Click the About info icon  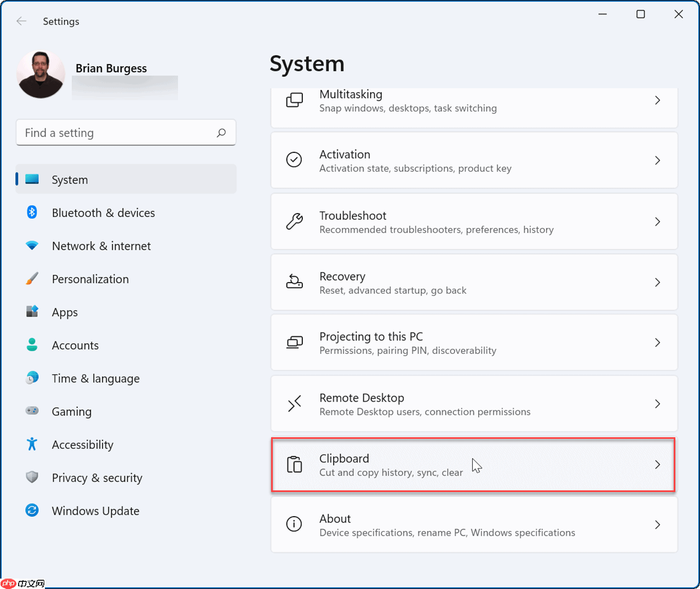[294, 524]
